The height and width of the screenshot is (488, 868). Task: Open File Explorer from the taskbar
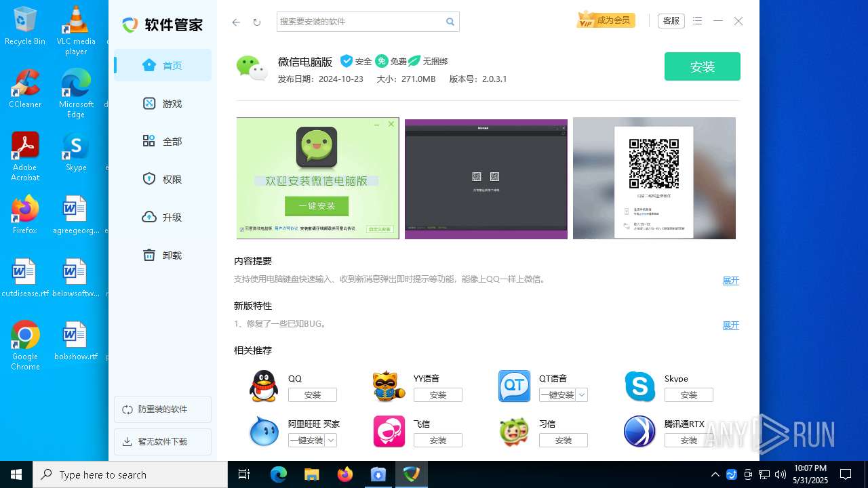point(311,474)
